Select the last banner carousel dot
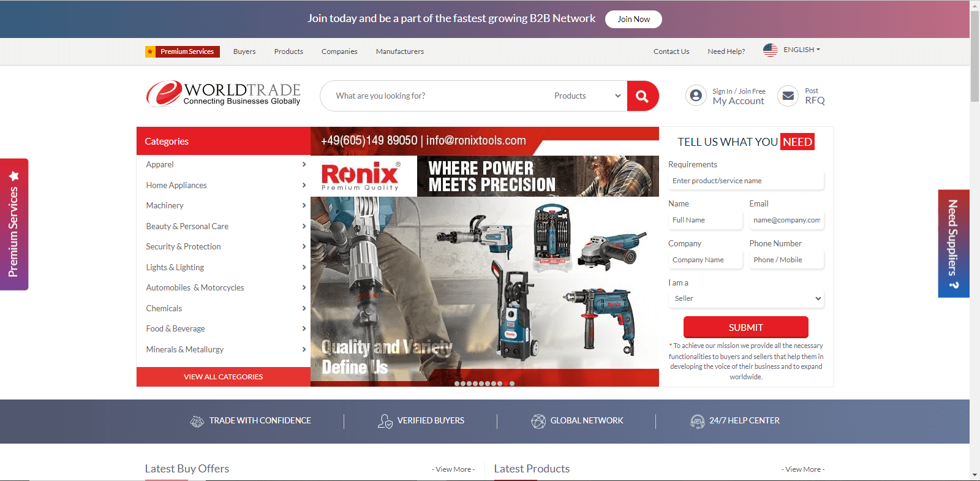The height and width of the screenshot is (481, 980). coord(512,384)
